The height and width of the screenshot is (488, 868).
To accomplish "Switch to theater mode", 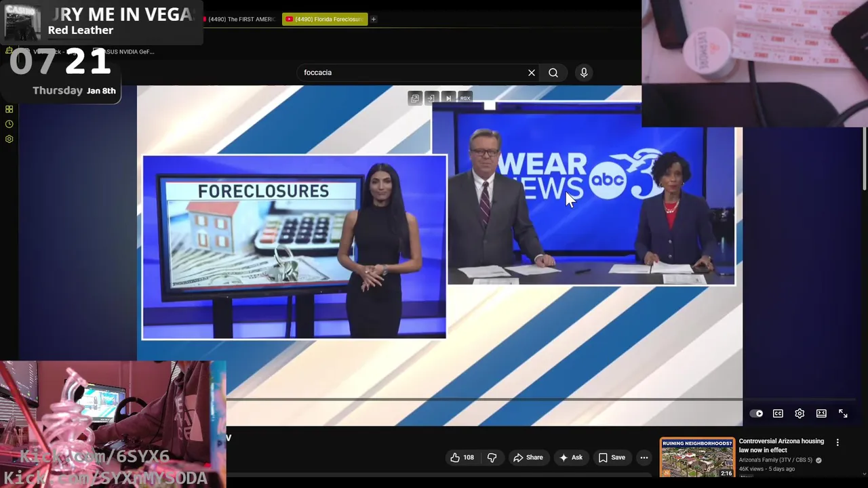I will click(821, 413).
